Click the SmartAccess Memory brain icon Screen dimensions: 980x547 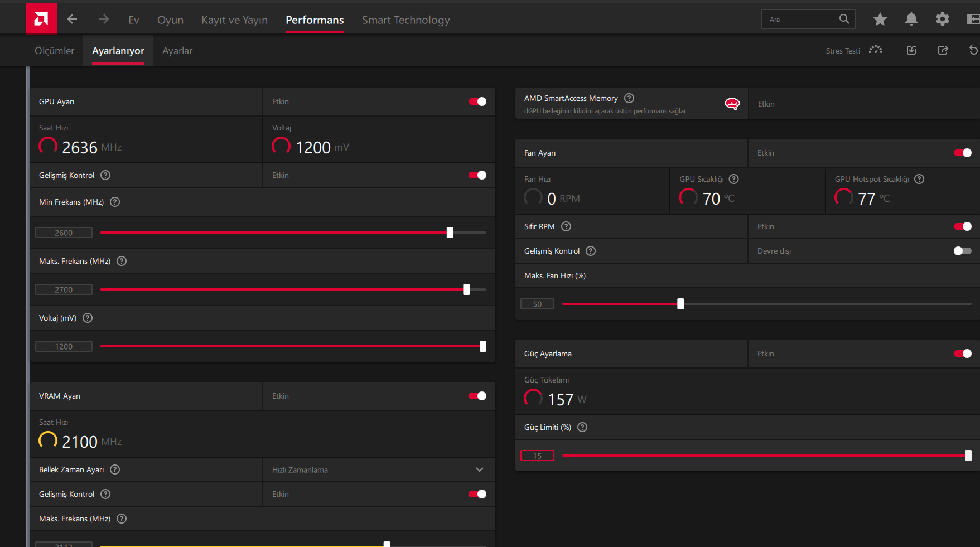point(732,103)
